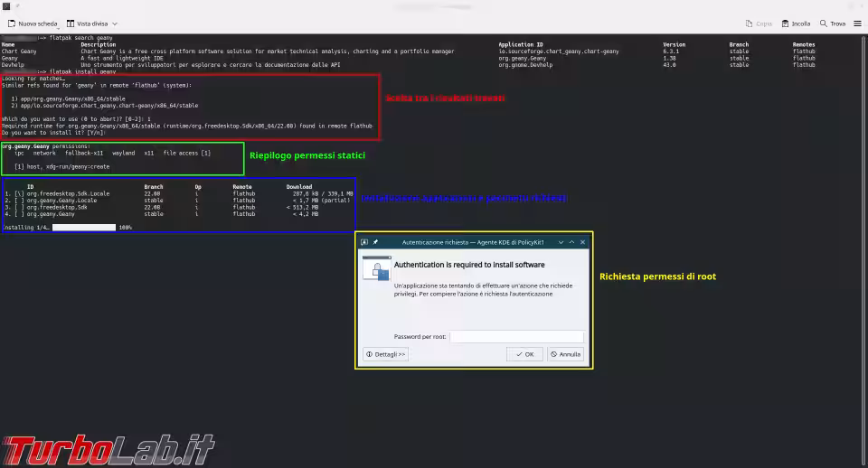Click option '2) app/io.sourceforge.chart_geany.chart-geany/x86_64/stable'
The height and width of the screenshot is (468, 868).
pyautogui.click(x=105, y=106)
